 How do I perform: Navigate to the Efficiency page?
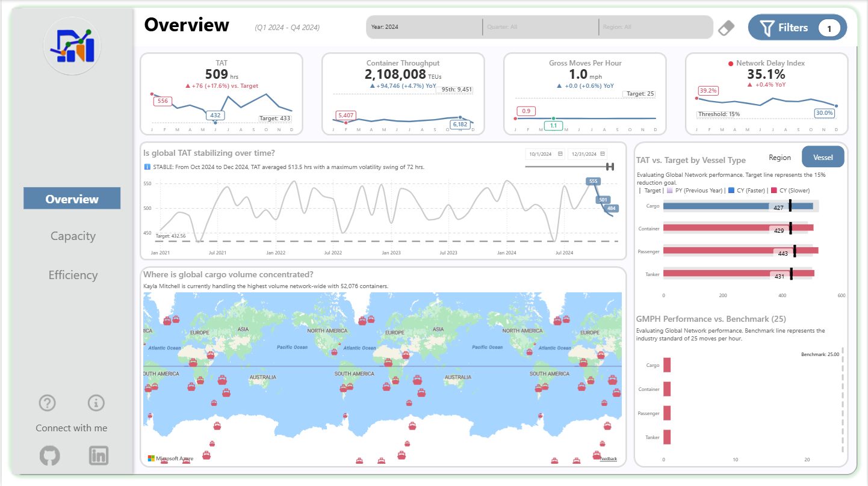[x=73, y=275]
